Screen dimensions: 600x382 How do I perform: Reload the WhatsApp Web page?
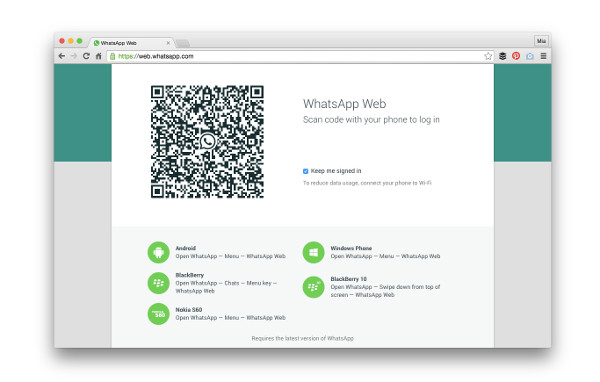86,56
